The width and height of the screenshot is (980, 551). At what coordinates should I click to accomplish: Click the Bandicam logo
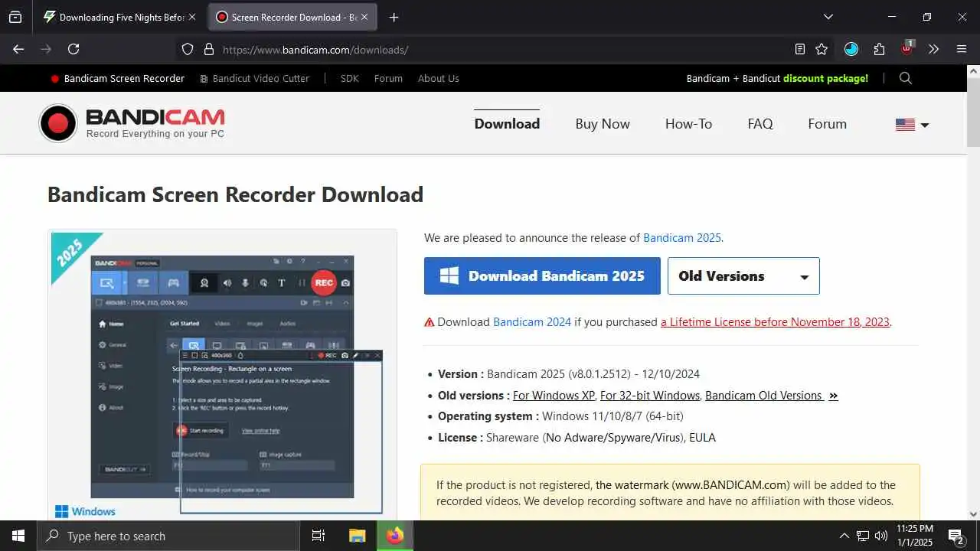tap(132, 123)
